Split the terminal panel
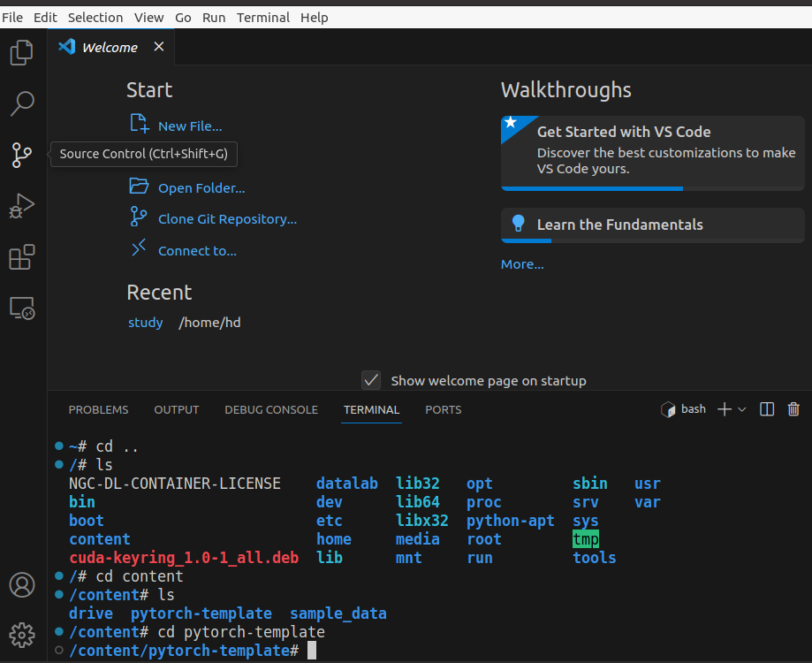 point(767,409)
